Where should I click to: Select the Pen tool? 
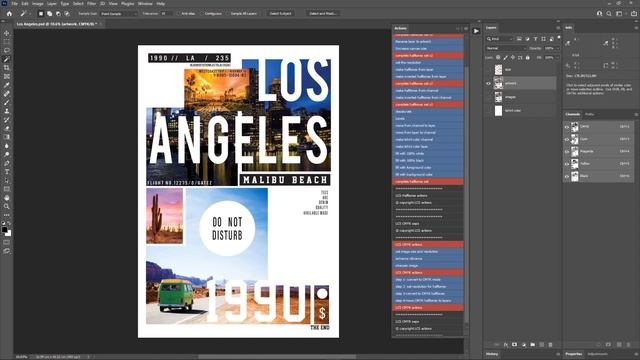[7, 163]
